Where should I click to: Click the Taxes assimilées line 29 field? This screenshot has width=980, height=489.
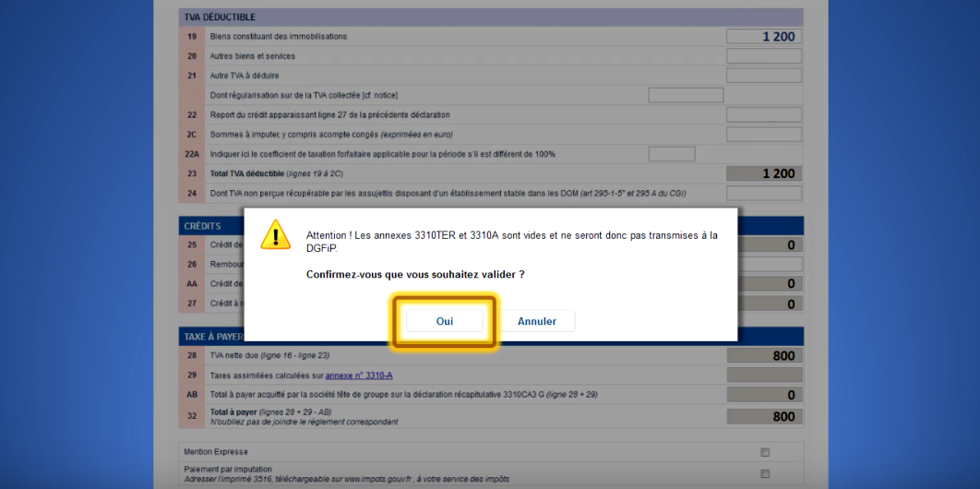click(764, 375)
